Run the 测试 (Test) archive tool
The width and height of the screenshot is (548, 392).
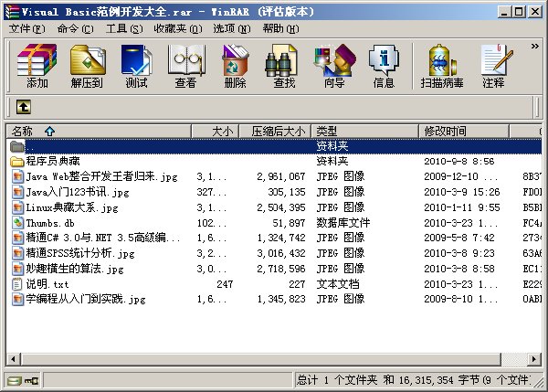click(136, 66)
